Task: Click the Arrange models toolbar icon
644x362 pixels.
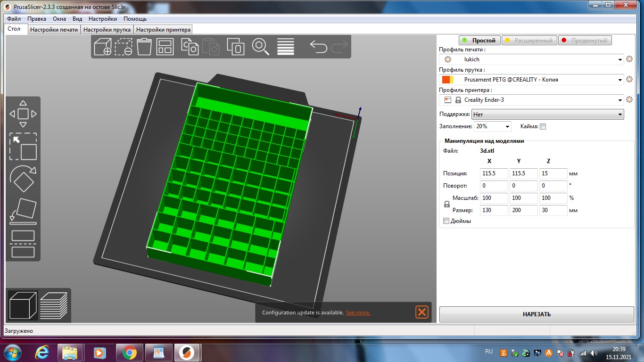Action: tap(165, 47)
